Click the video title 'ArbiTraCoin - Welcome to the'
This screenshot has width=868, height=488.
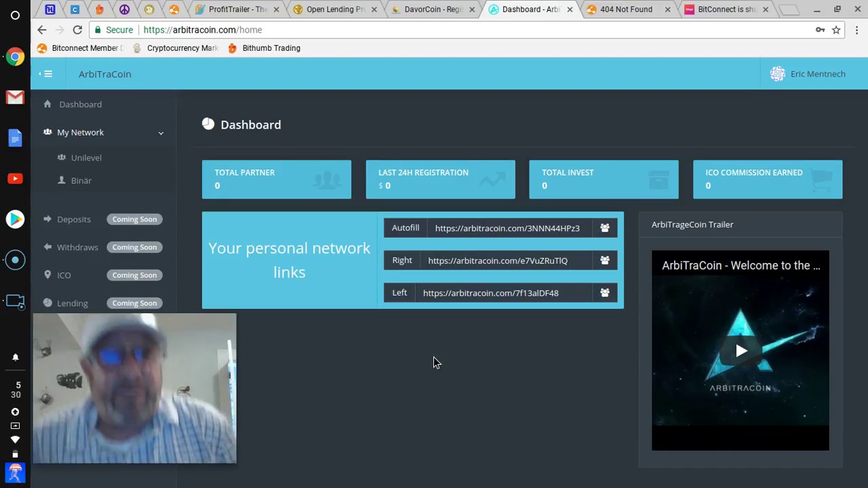tap(741, 266)
